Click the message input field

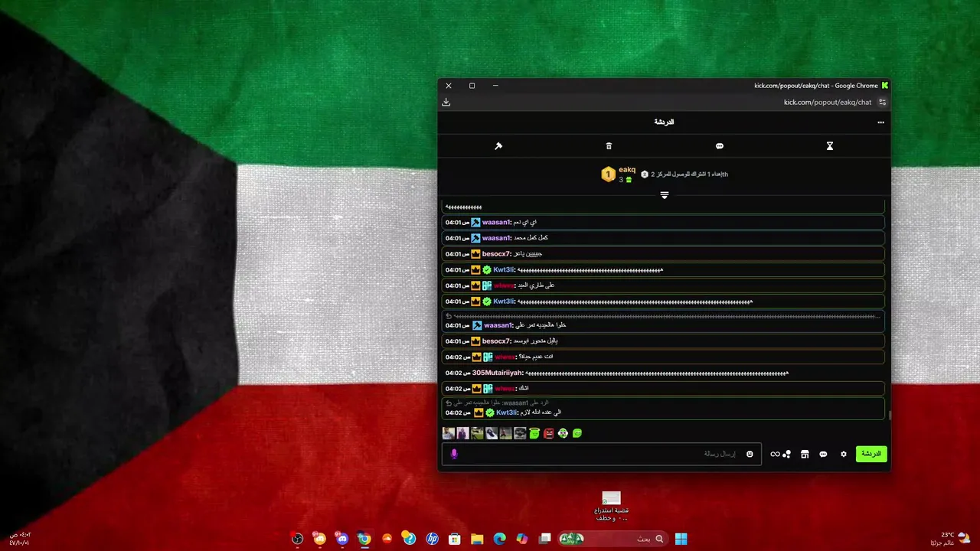pyautogui.click(x=602, y=454)
